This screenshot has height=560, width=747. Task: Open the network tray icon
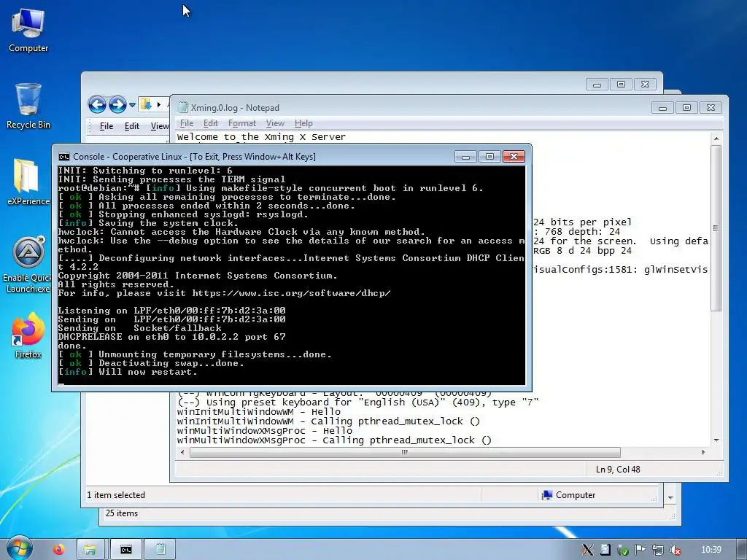point(658,550)
